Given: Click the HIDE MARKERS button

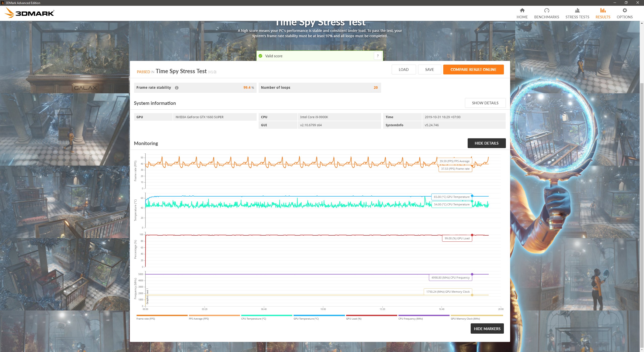Looking at the screenshot, I should click(x=487, y=329).
